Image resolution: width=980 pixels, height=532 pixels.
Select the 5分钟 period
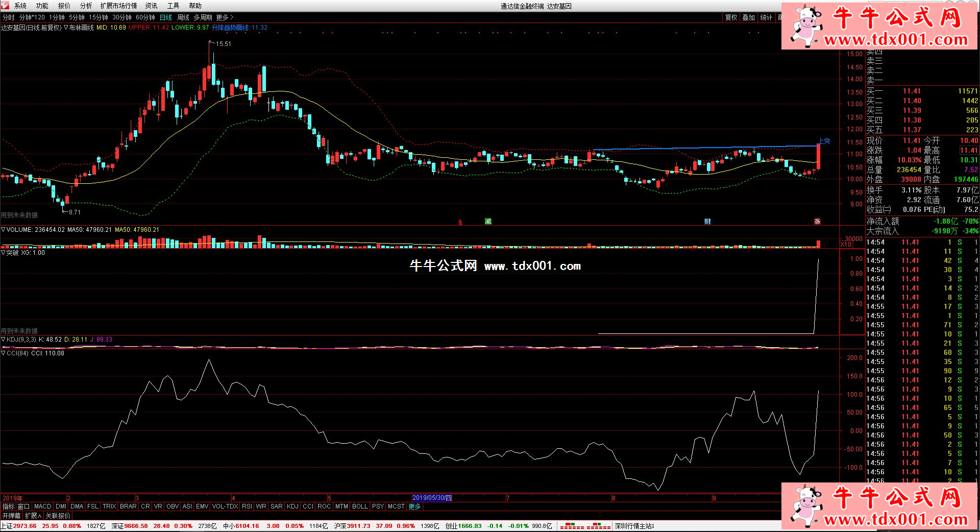[x=77, y=17]
